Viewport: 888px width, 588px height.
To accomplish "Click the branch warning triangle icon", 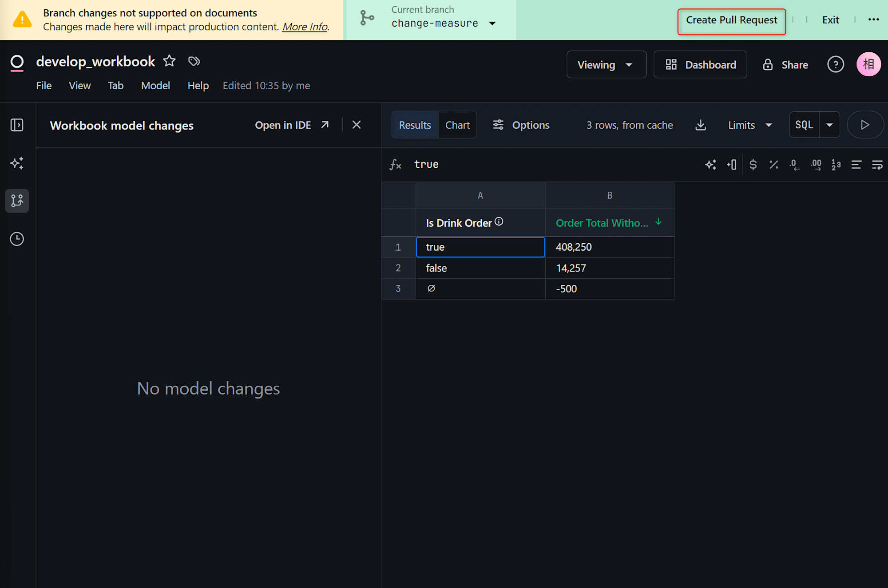I will pyautogui.click(x=22, y=20).
